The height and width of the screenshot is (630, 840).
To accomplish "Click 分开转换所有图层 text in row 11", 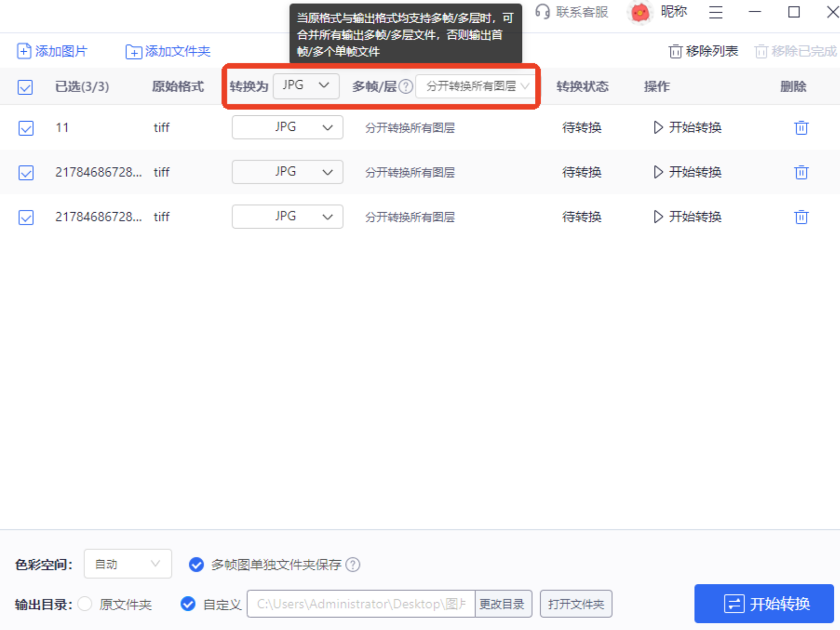I will coord(410,128).
